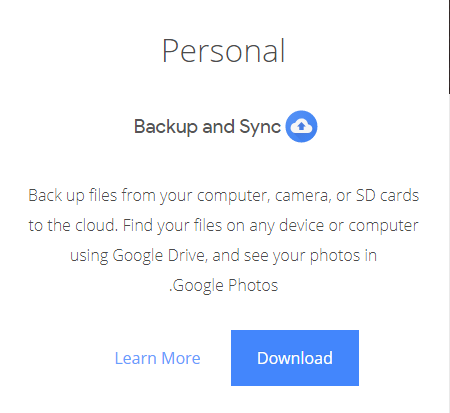Click the word 'camera' in the description
450x413 pixels.
(x=303, y=196)
